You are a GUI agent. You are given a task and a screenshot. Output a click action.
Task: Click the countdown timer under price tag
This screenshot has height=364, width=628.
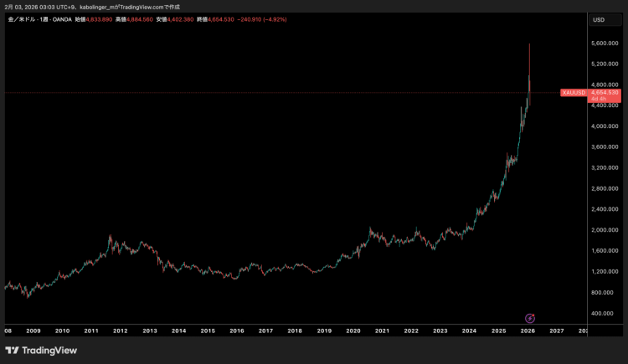coord(598,99)
